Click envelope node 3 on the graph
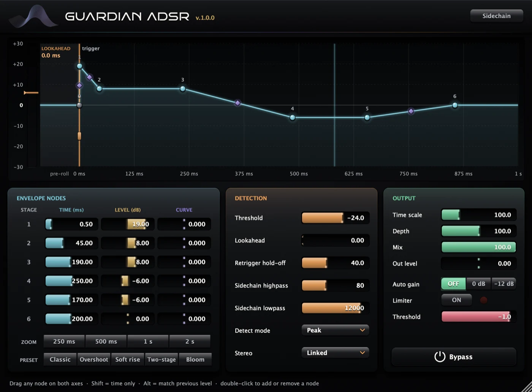 183,89
